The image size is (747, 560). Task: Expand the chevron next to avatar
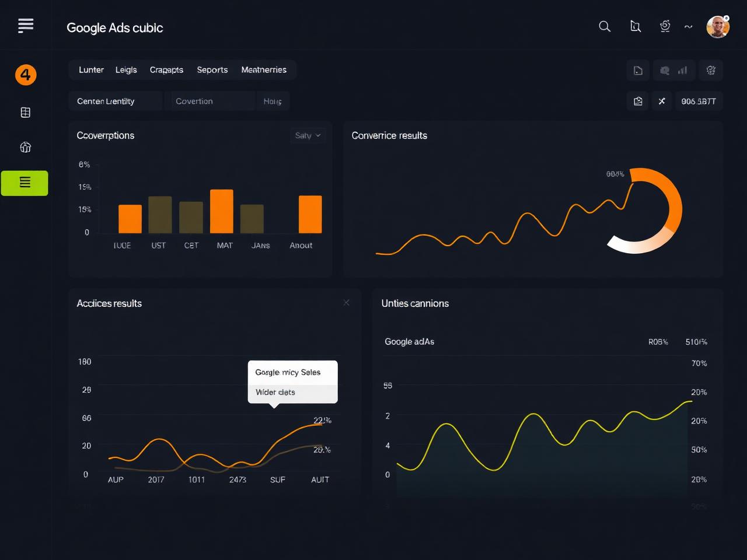[x=689, y=27]
